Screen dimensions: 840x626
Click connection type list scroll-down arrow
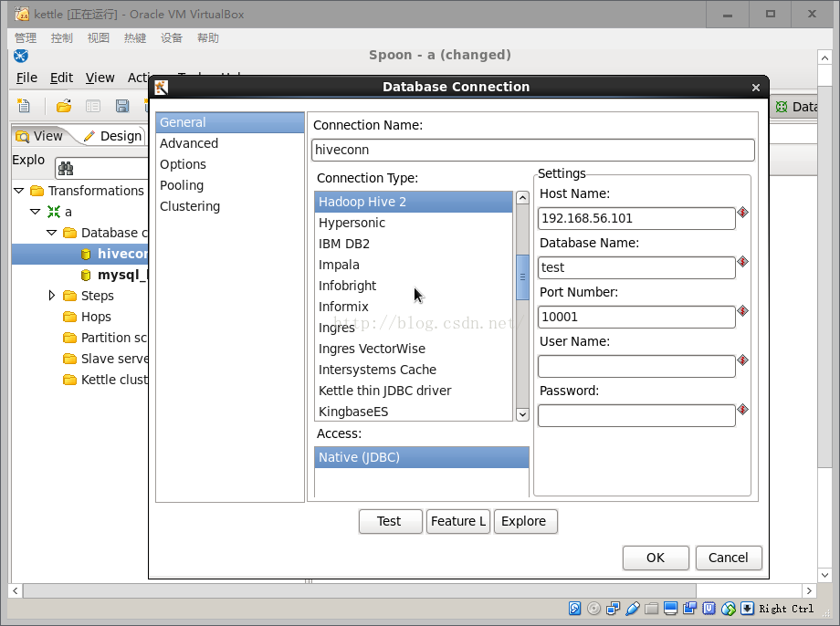point(522,414)
